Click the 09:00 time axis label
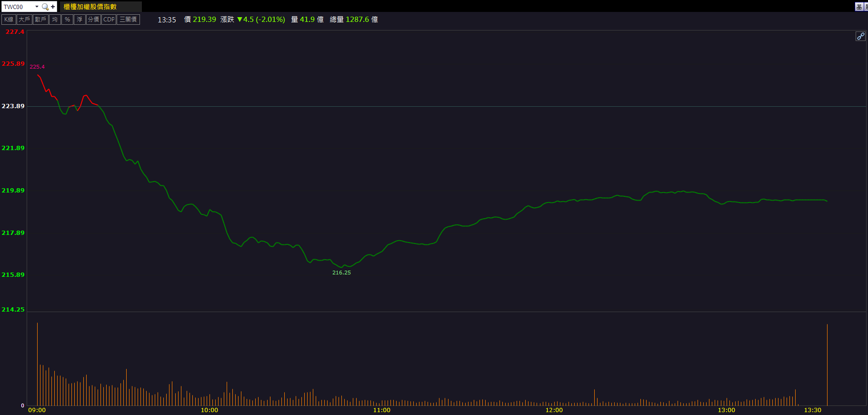 (x=37, y=410)
